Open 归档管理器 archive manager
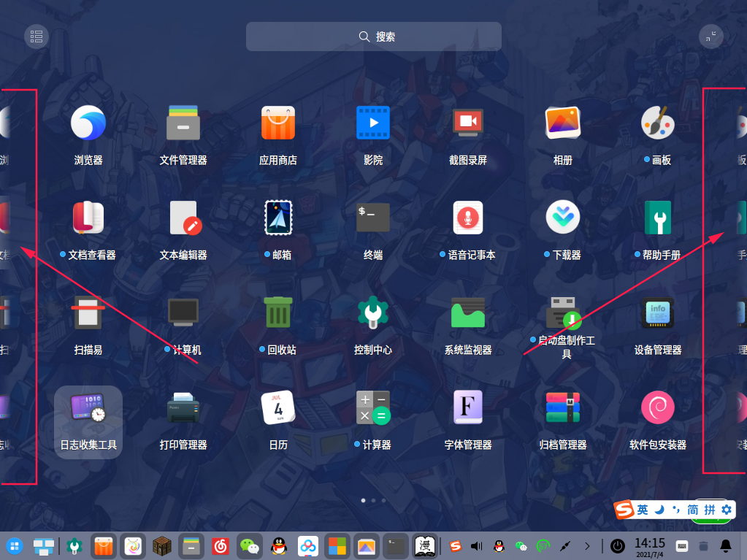This screenshot has width=747, height=560. (x=563, y=407)
